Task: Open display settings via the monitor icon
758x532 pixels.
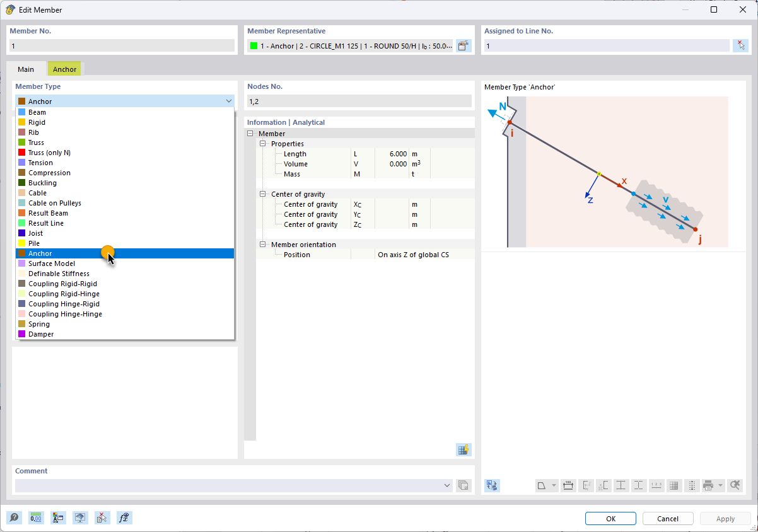Action: point(80,518)
